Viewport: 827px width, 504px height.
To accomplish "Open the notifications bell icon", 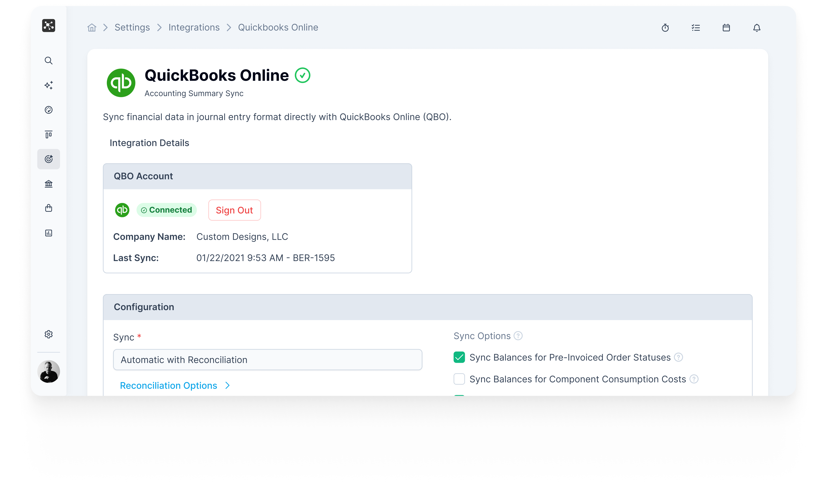I will [756, 28].
